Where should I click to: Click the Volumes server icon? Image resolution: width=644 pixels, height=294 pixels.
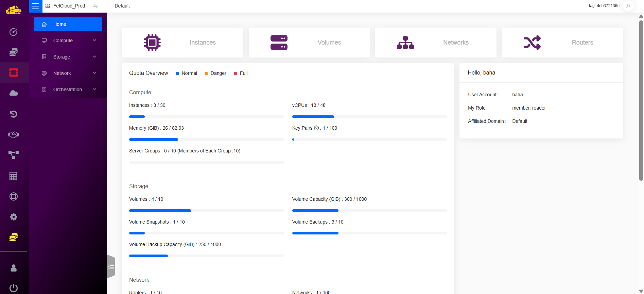pos(279,43)
